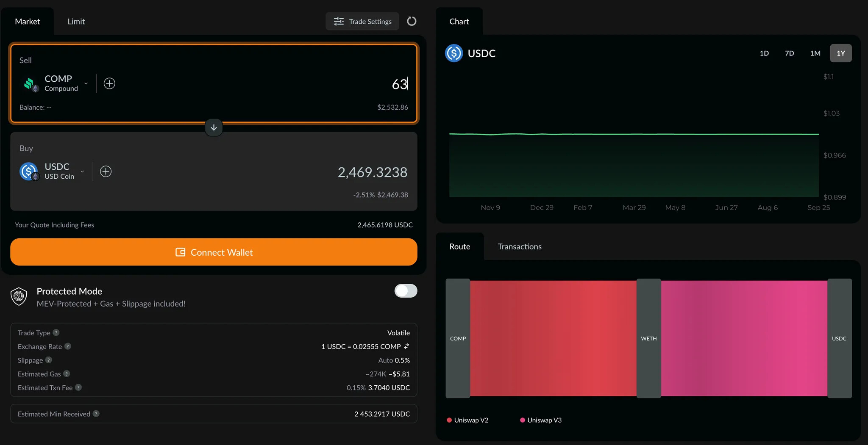Click the pink Uniswap V3 route segment
The image size is (868, 445).
(744, 338)
